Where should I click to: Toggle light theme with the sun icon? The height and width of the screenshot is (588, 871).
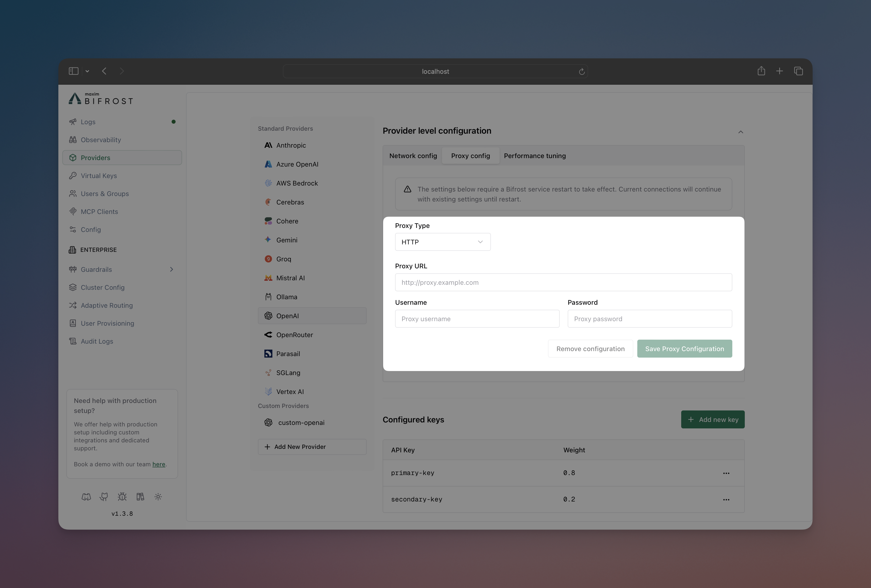click(x=158, y=496)
